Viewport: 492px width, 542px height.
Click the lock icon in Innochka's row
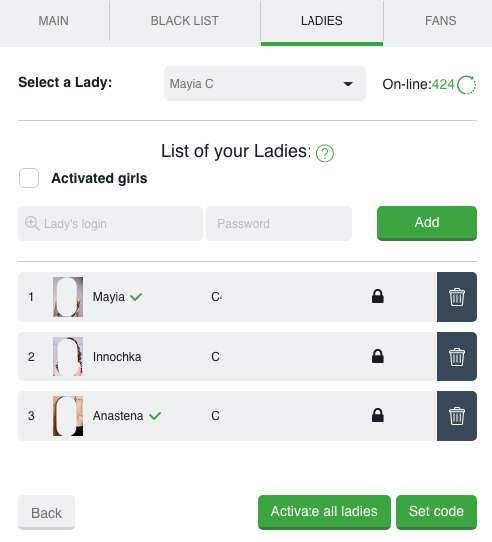tap(378, 356)
